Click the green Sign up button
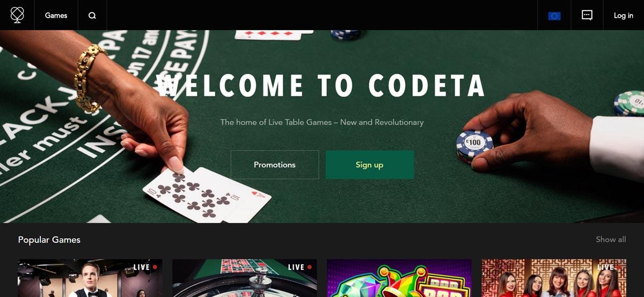Image resolution: width=644 pixels, height=297 pixels. [370, 165]
